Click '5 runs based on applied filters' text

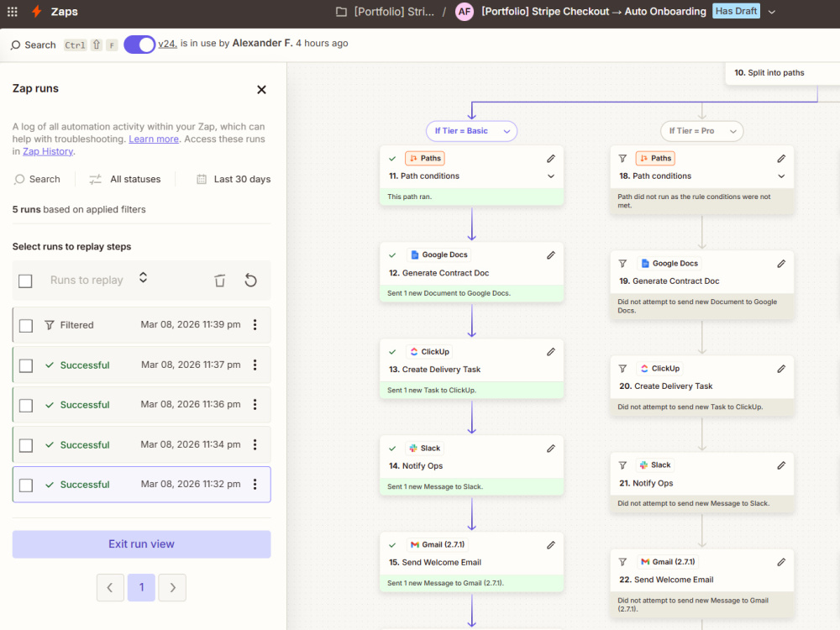click(x=79, y=209)
